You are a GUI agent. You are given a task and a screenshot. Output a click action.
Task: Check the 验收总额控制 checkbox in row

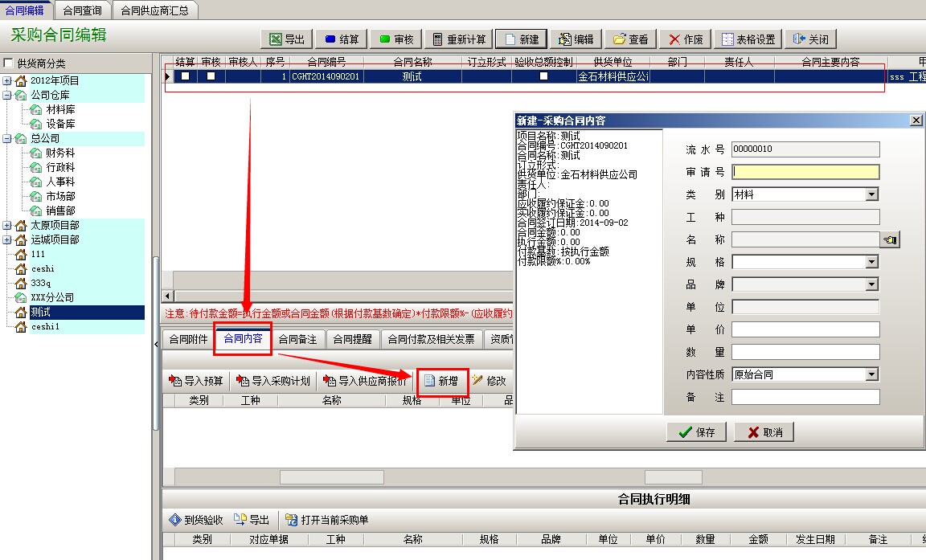click(544, 76)
